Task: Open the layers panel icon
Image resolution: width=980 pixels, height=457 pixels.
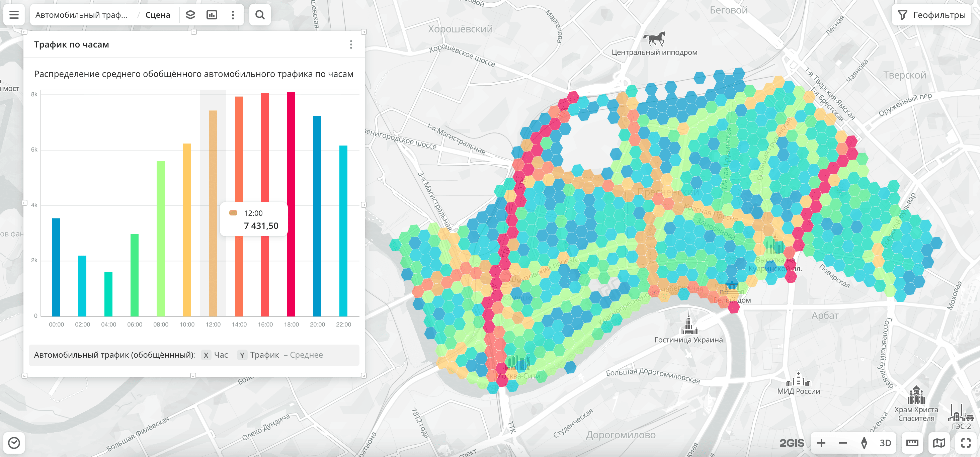Action: pos(190,15)
